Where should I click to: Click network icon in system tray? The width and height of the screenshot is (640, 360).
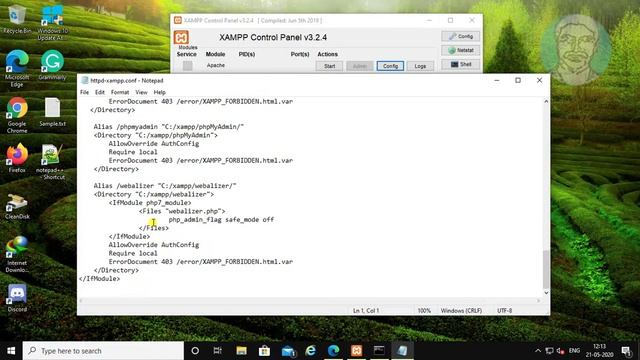point(549,351)
